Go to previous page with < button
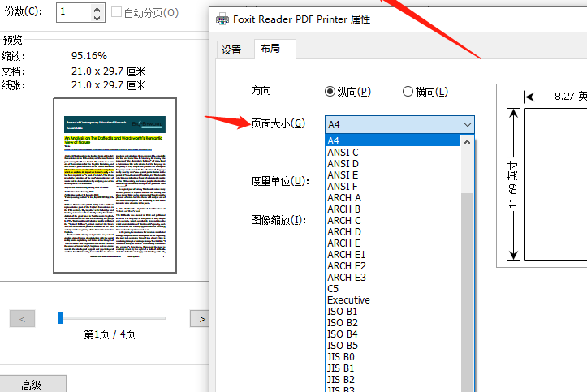 pos(23,319)
